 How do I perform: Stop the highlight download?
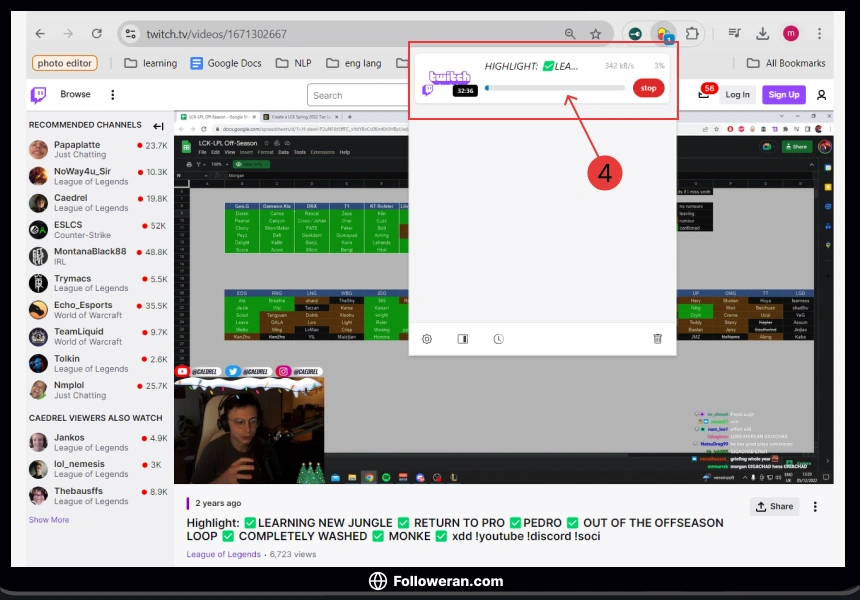(648, 88)
